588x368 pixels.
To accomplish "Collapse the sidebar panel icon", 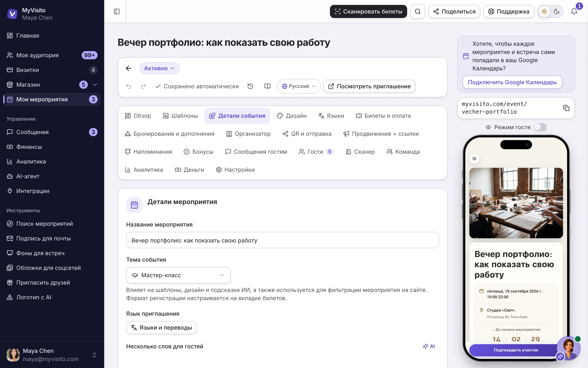I will tap(117, 11).
